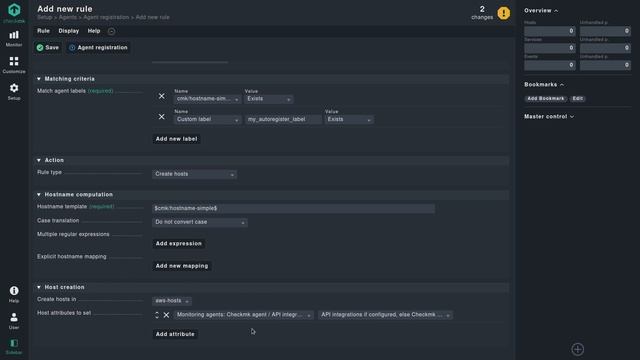Add snapin with plus icon in sidebar
Viewport: 640px width, 360px height.
coord(578,349)
